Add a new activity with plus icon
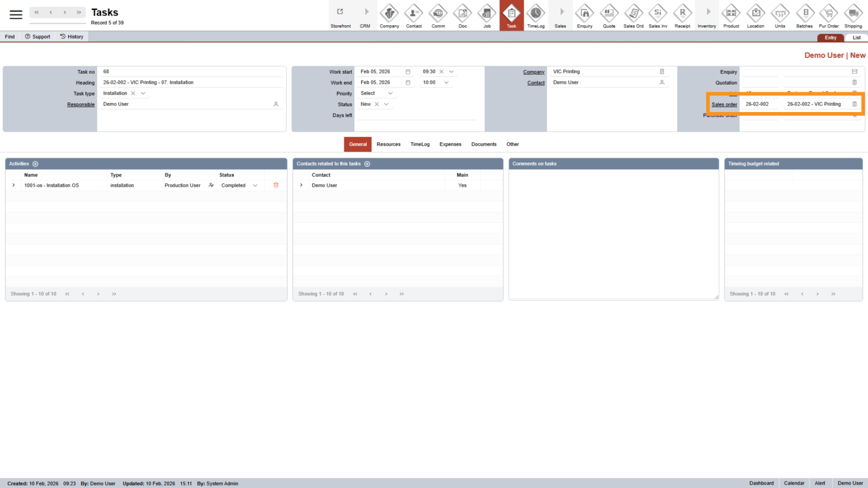 pyautogui.click(x=36, y=164)
